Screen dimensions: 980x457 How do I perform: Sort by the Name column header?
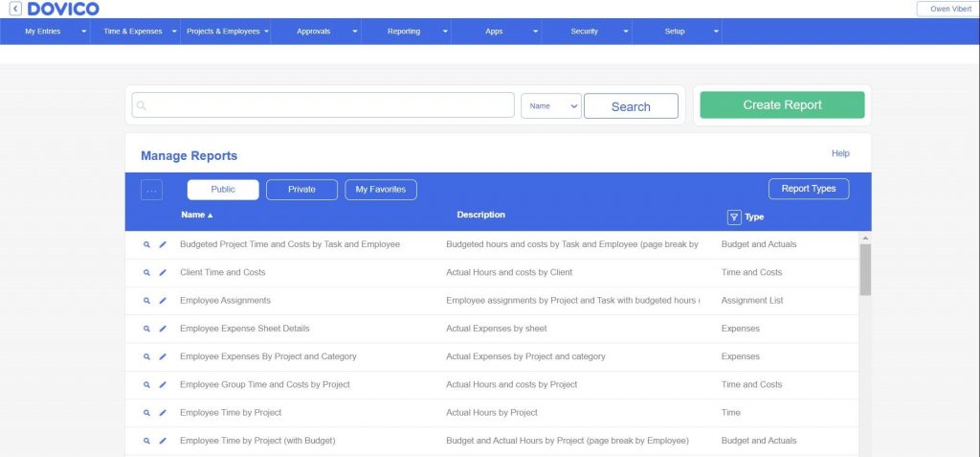pos(197,215)
